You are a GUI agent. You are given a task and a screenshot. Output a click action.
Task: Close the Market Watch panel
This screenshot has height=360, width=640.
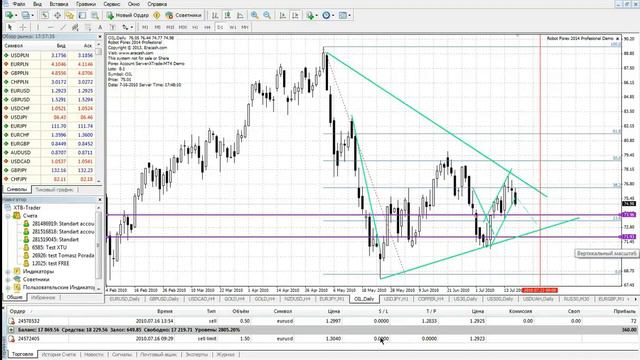[x=100, y=37]
